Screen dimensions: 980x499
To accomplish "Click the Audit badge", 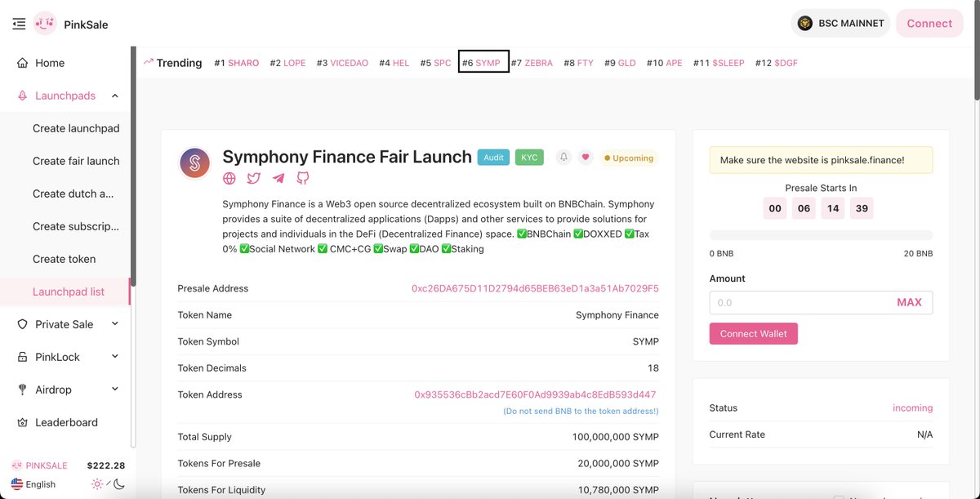I will 493,158.
